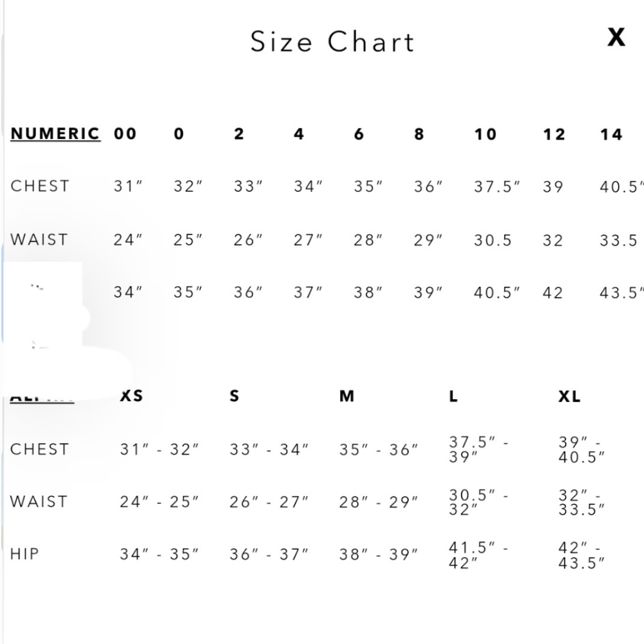Select the size 8 column header

(419, 134)
